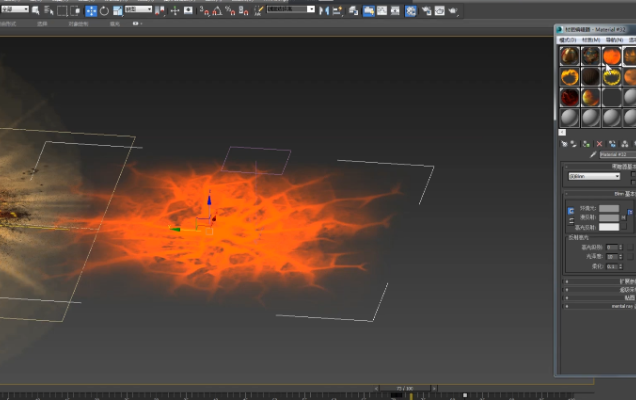636x400 pixels.
Task: Activate Select and Rotate tool
Action: click(x=104, y=11)
